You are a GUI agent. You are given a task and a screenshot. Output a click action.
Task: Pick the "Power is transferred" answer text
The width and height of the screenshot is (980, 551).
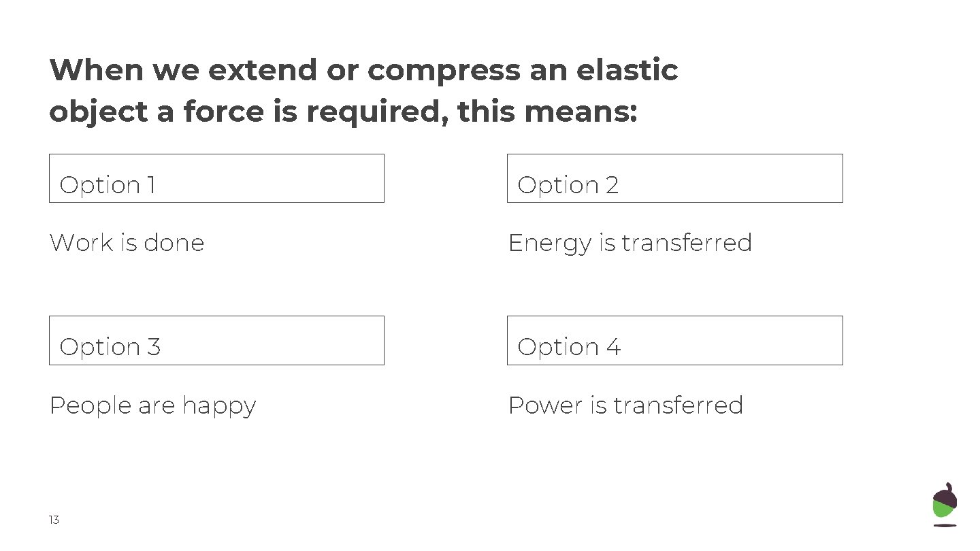(625, 405)
